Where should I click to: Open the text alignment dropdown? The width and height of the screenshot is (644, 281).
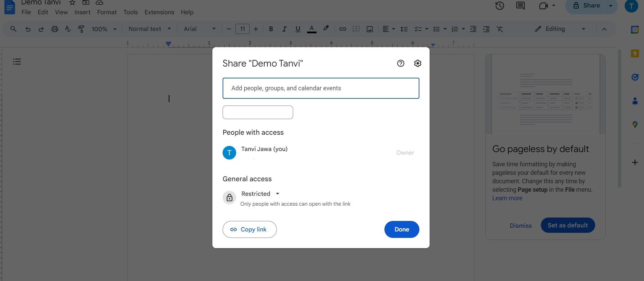(x=389, y=29)
